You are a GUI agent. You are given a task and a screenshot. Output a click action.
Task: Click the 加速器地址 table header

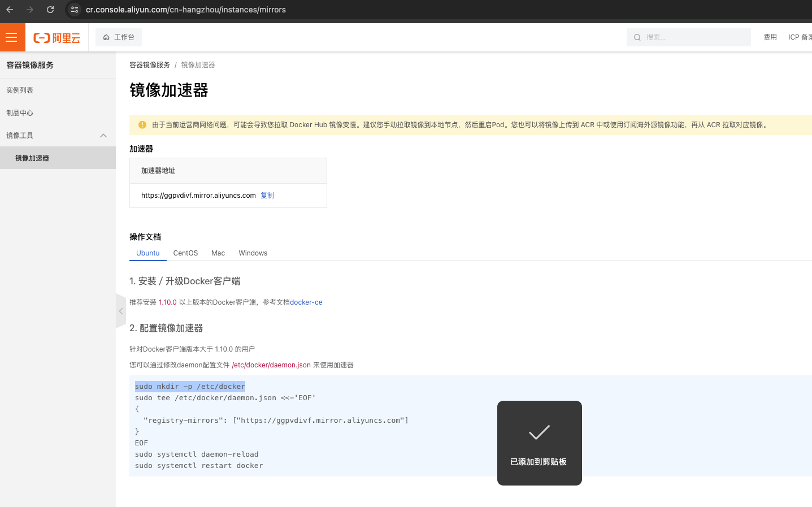tap(228, 171)
